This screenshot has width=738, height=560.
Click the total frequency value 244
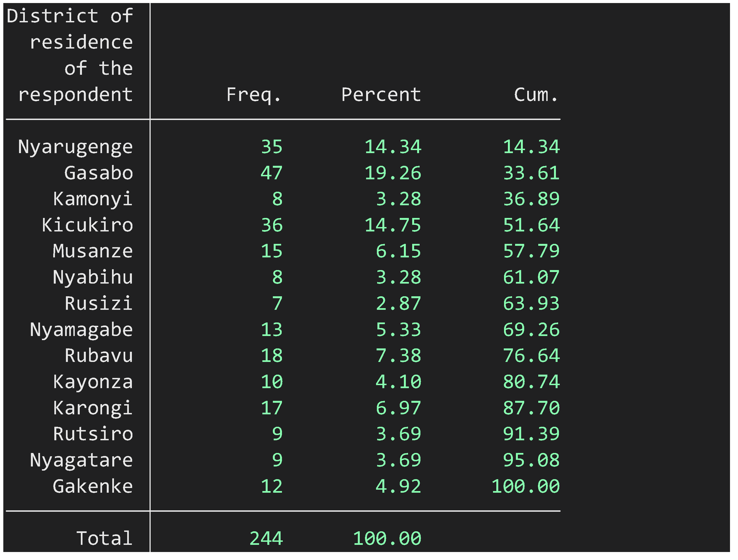point(266,538)
